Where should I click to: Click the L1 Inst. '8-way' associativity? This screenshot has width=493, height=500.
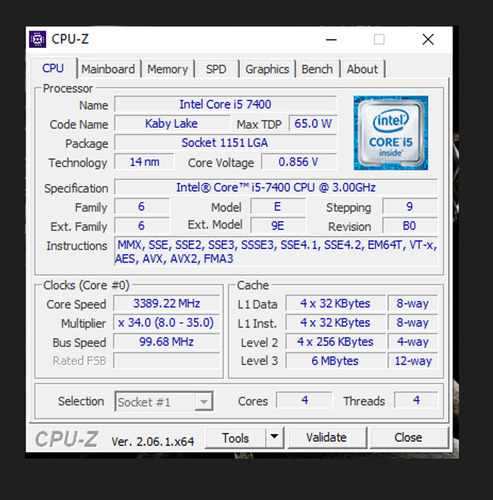pyautogui.click(x=413, y=323)
